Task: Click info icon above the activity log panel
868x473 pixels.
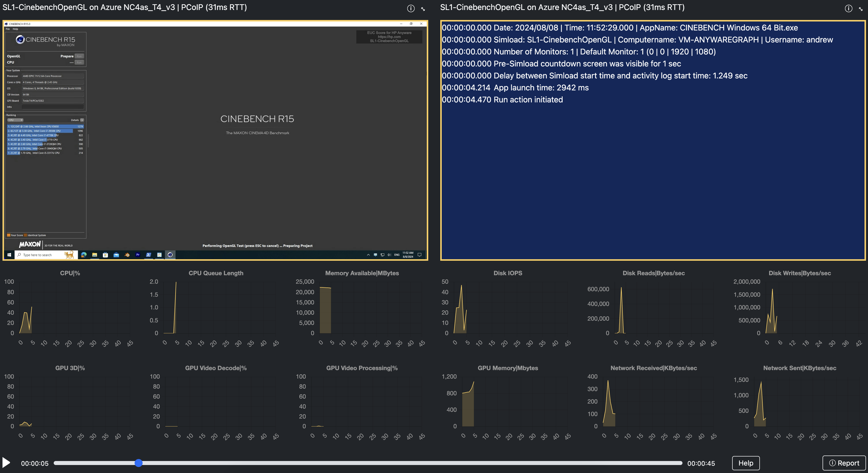Action: tap(848, 8)
